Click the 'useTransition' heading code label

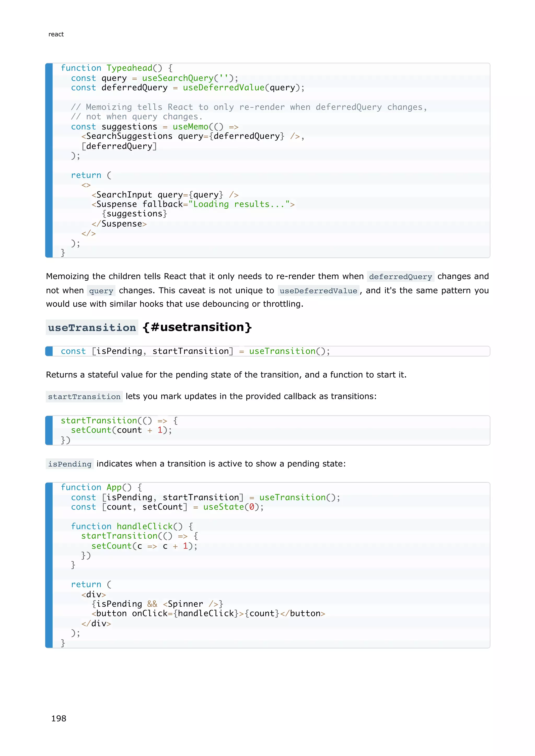(92, 328)
